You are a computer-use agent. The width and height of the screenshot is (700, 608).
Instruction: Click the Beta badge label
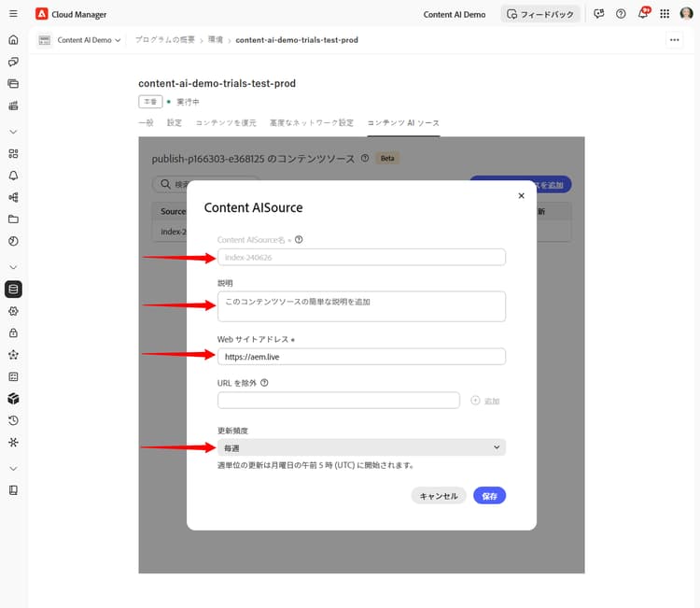click(x=387, y=158)
